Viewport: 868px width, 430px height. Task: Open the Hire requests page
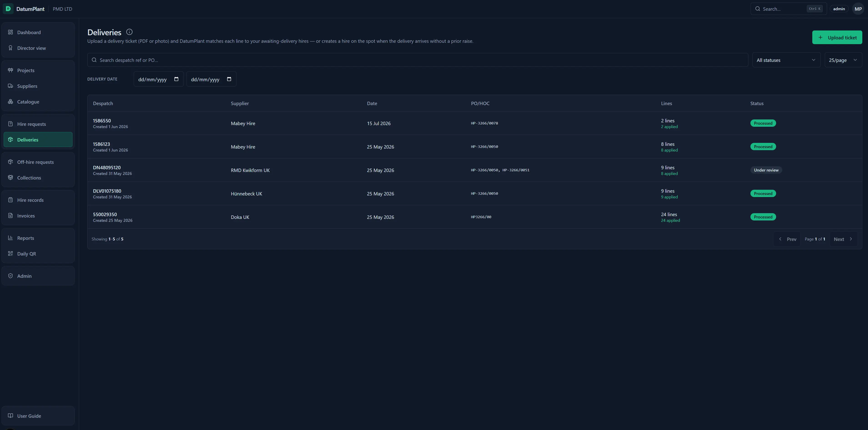coord(38,124)
